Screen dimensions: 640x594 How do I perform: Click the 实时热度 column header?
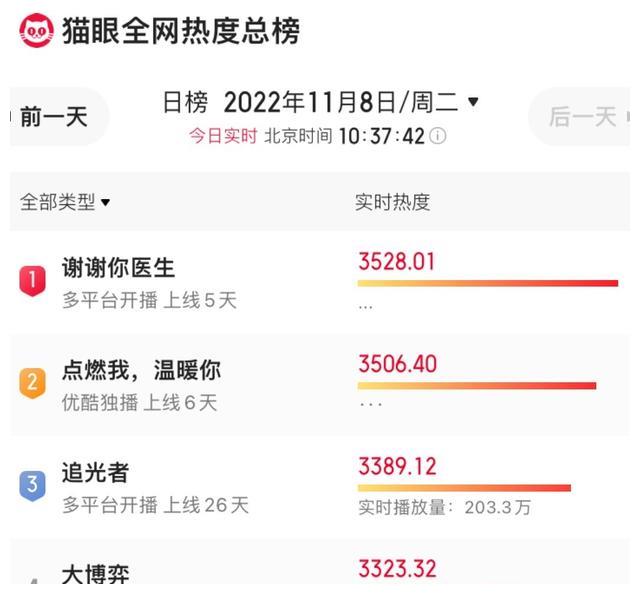(x=392, y=202)
